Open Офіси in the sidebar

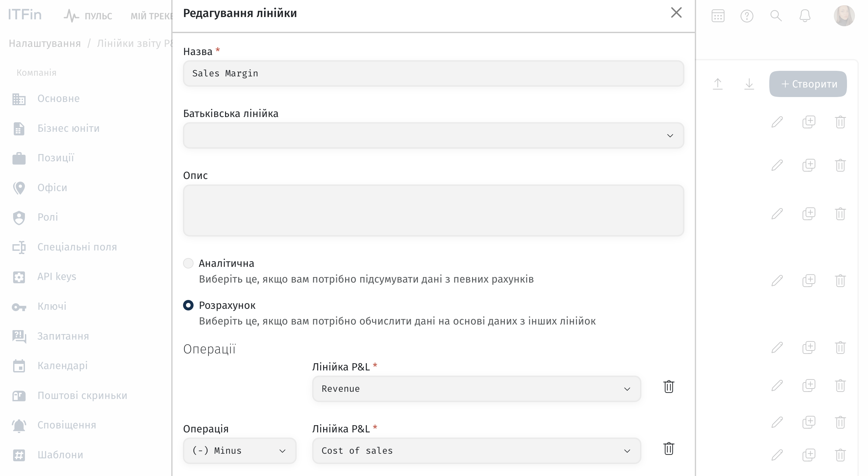52,188
